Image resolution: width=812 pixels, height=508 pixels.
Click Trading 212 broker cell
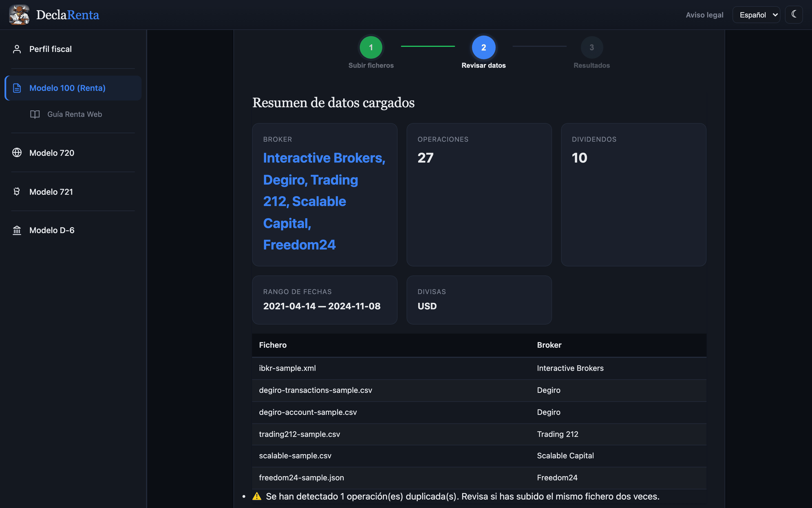[x=557, y=434]
